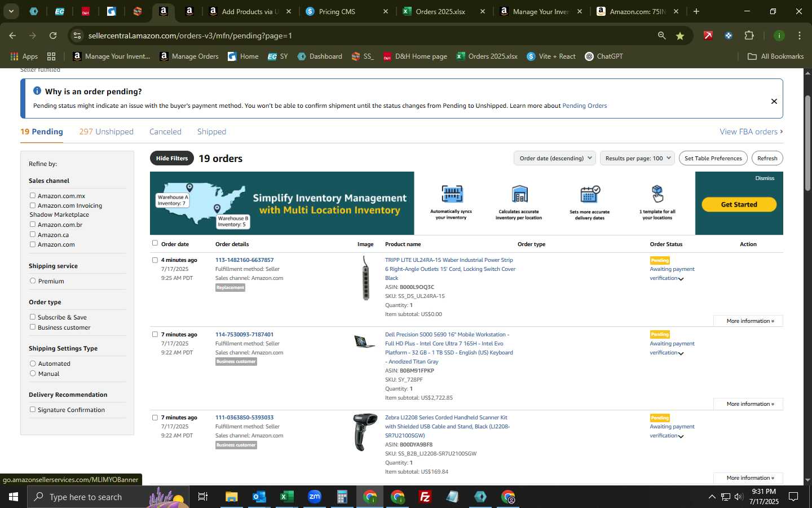Open new browser tab with plus icon
812x508 pixels.
[x=696, y=11]
